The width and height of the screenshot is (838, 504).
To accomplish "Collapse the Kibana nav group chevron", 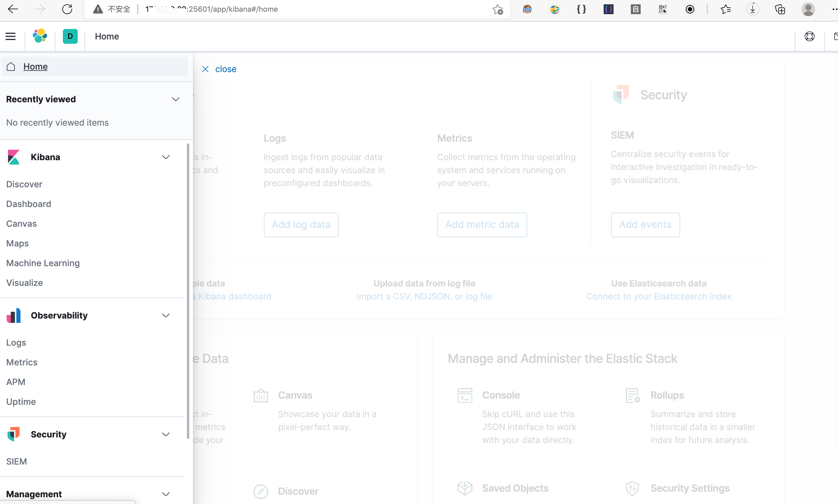I will coord(166,157).
